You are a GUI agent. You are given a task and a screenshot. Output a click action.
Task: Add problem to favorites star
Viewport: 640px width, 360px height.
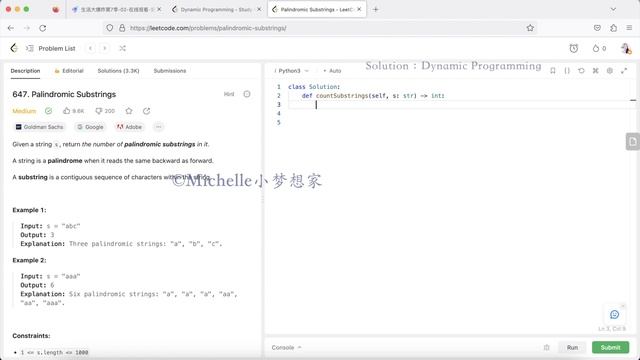(129, 111)
